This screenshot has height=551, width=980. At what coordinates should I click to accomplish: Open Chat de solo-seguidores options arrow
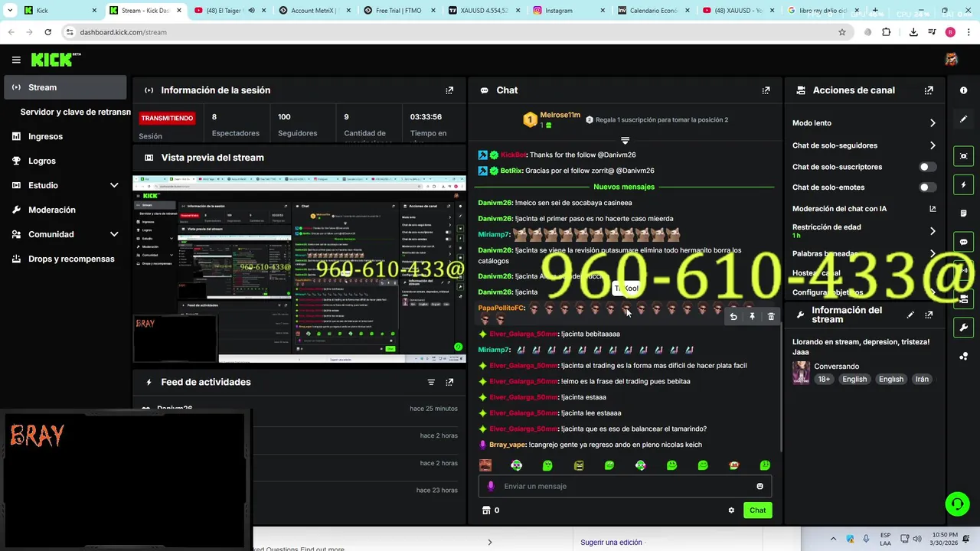933,145
